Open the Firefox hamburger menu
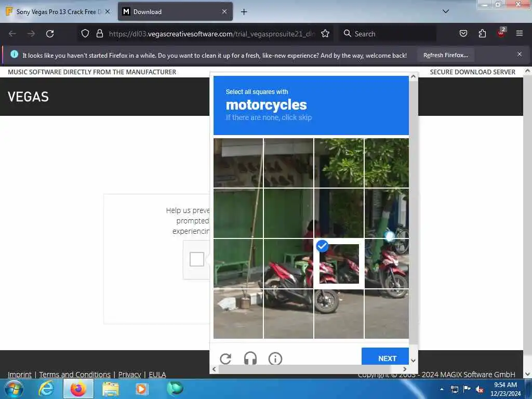 [x=519, y=33]
